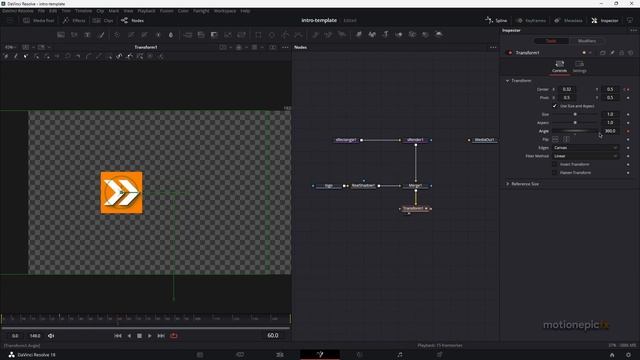Toggle Use Size and Aspect checkbox
This screenshot has height=360, width=640.
(554, 106)
